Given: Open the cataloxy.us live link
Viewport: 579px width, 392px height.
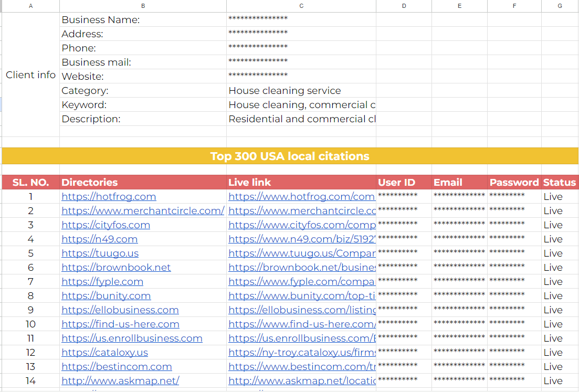Looking at the screenshot, I should pos(302,352).
